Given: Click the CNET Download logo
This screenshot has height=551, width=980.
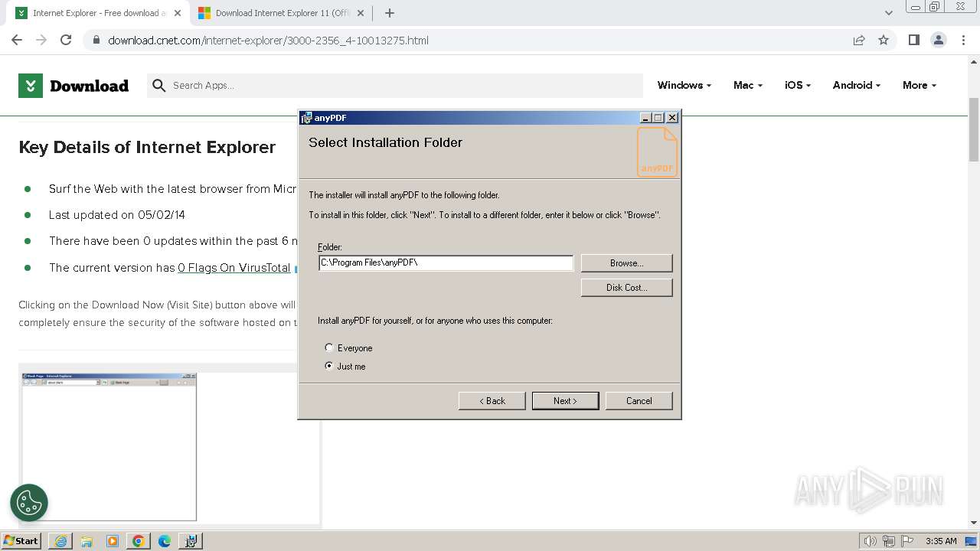Looking at the screenshot, I should (x=73, y=86).
